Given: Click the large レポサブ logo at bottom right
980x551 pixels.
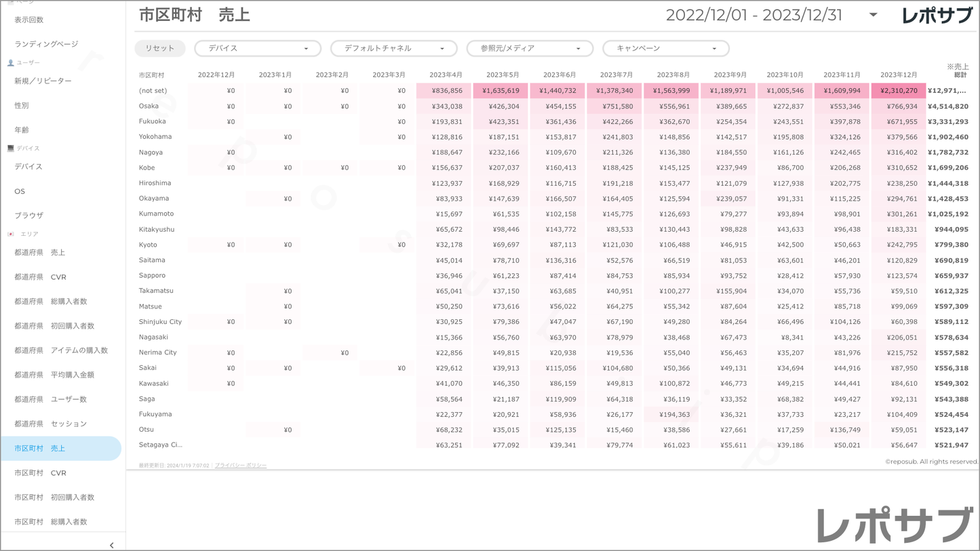Looking at the screenshot, I should [x=894, y=525].
